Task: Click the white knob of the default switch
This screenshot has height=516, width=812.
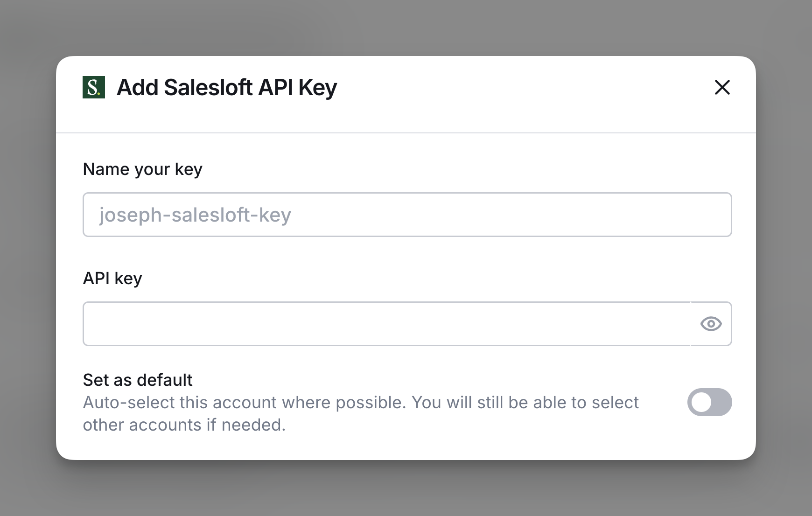Action: pyautogui.click(x=701, y=402)
